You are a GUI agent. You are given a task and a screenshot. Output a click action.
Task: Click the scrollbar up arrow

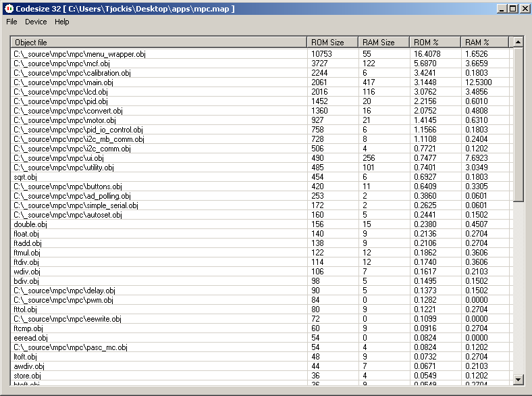click(518, 42)
